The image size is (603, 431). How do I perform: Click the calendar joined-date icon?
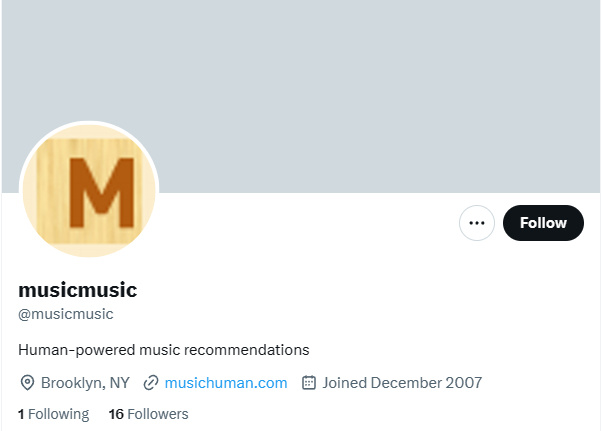point(309,382)
